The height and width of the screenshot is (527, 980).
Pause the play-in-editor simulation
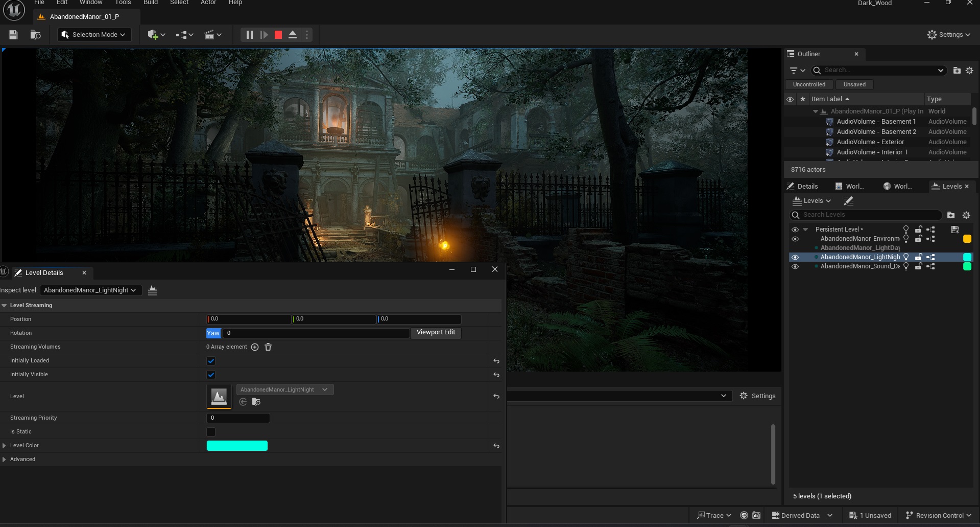249,35
